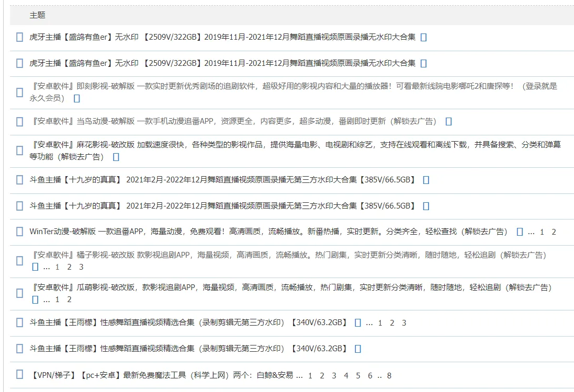
Task: Click the small icon after 即刻影视 title (永久会员)
Action: pyautogui.click(x=76, y=98)
